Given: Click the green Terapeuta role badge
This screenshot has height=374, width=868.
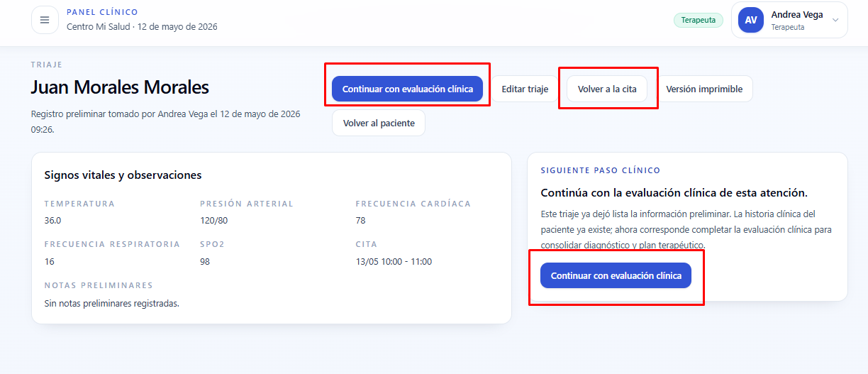Looking at the screenshot, I should [698, 20].
